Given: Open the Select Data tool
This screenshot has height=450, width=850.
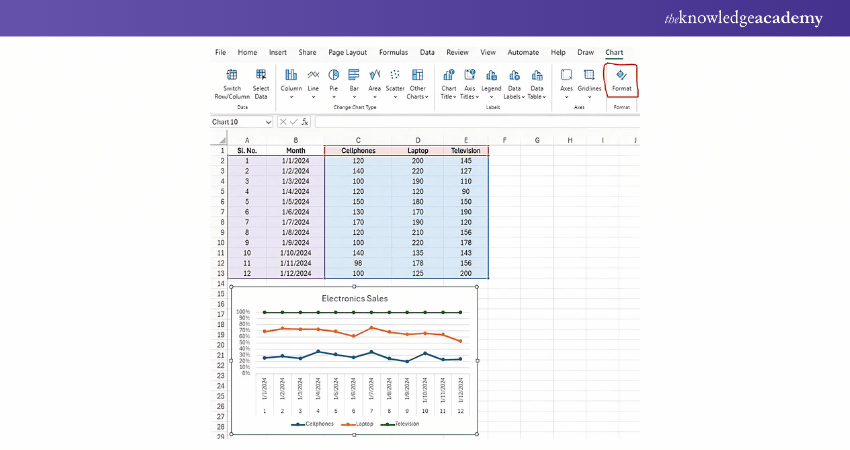Looking at the screenshot, I should [x=261, y=75].
